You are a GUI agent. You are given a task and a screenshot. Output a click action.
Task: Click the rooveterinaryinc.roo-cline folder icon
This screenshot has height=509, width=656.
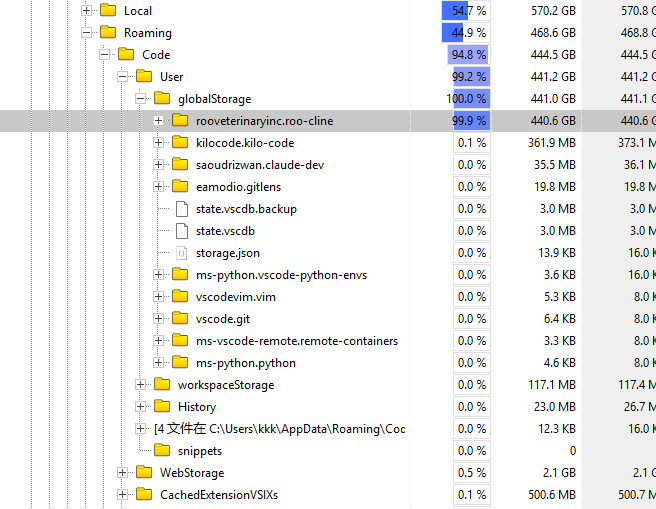click(x=180, y=120)
